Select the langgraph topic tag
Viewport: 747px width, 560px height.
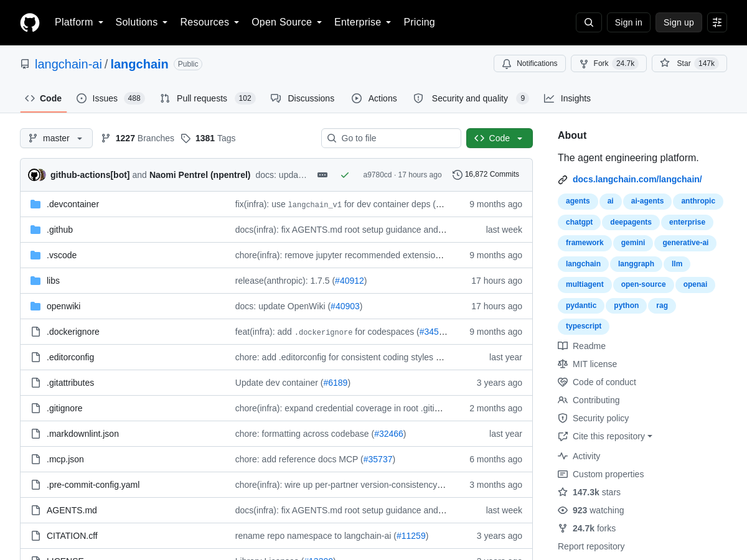click(x=636, y=264)
